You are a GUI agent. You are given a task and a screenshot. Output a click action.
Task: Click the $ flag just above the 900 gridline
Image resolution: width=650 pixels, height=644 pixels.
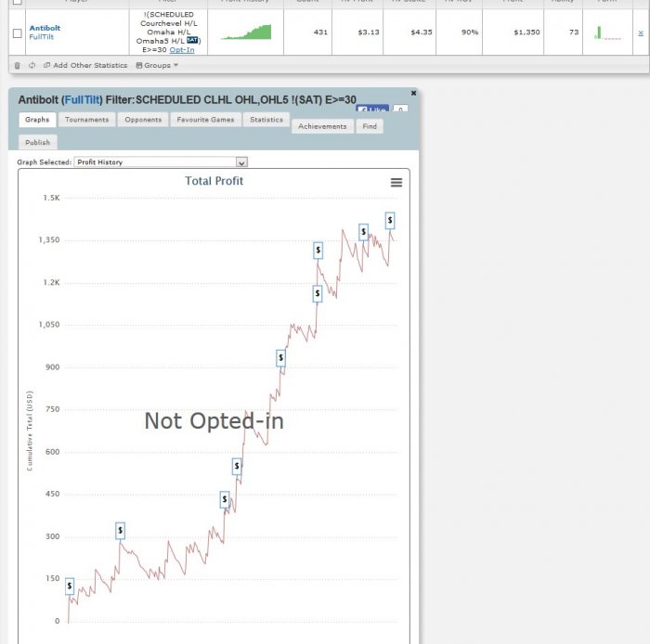coord(280,358)
